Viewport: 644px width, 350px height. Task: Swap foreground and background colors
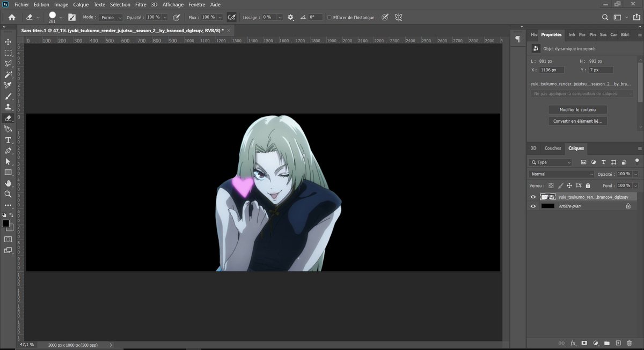(x=11, y=215)
